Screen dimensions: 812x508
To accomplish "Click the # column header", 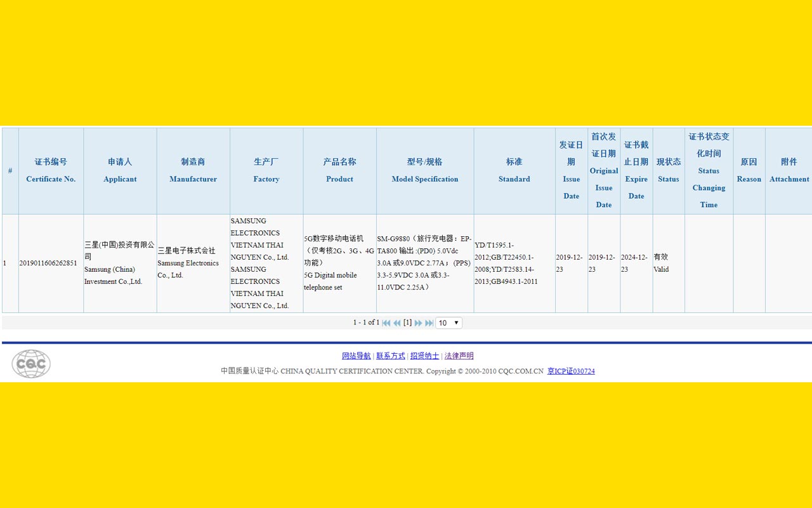I will click(x=10, y=171).
